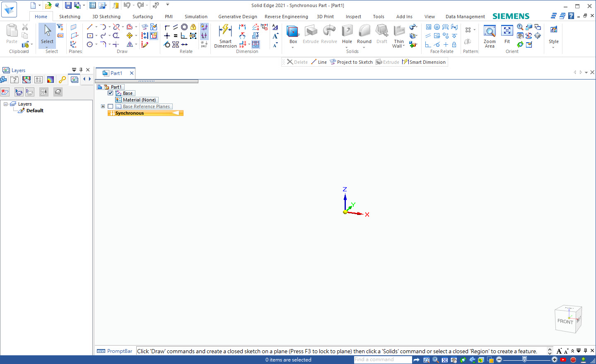Click the FRONT face of view cube

565,321
